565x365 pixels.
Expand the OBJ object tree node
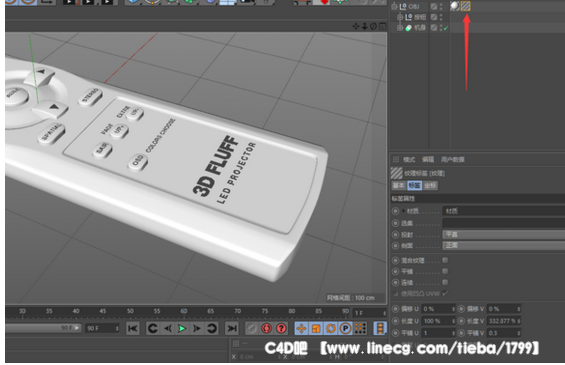pyautogui.click(x=394, y=6)
